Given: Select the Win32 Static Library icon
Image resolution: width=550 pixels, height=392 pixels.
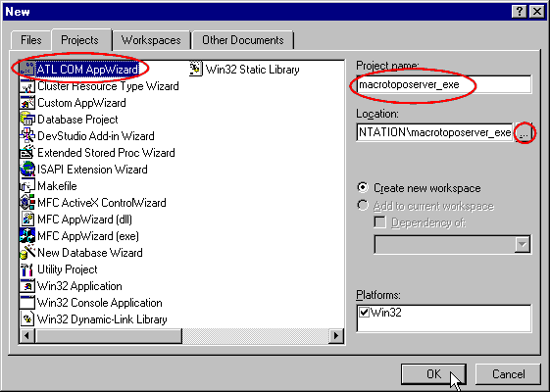Looking at the screenshot, I should (196, 69).
